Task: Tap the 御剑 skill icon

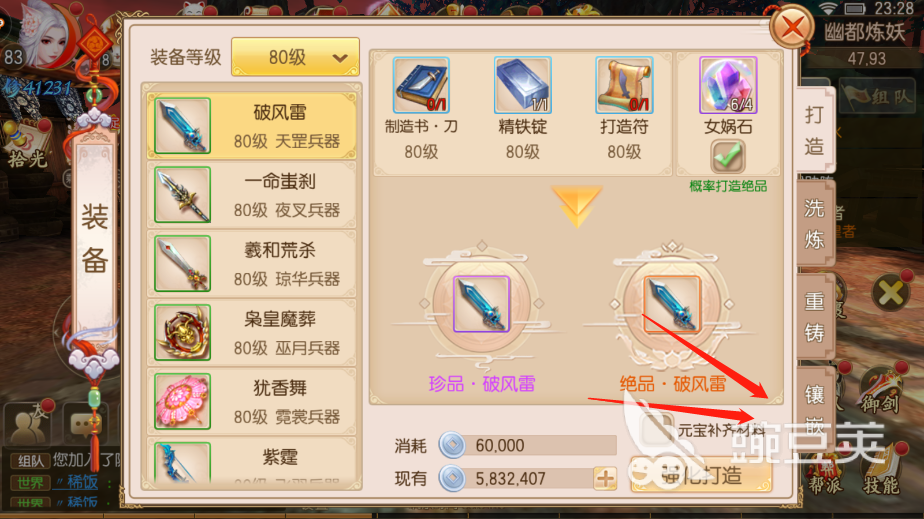Action: tap(880, 392)
